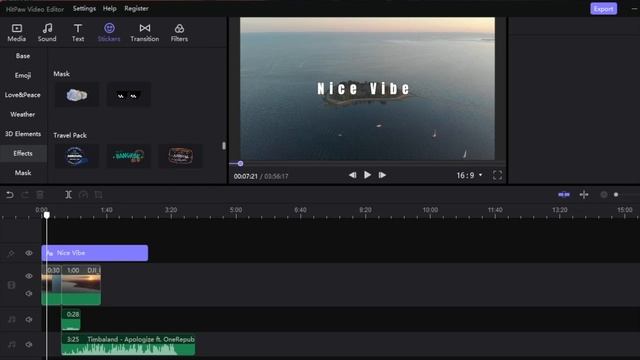
Task: Click the zoom out timeline icon
Action: click(x=604, y=195)
